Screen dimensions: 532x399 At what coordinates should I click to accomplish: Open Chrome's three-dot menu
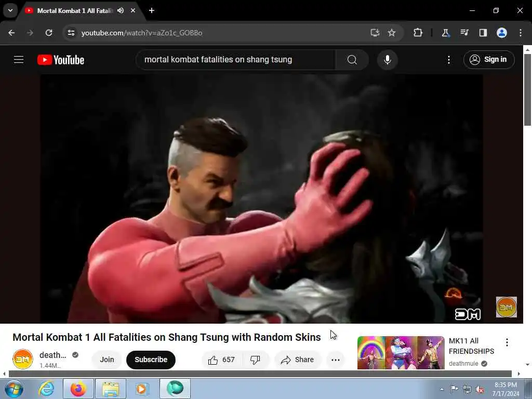[x=521, y=33]
